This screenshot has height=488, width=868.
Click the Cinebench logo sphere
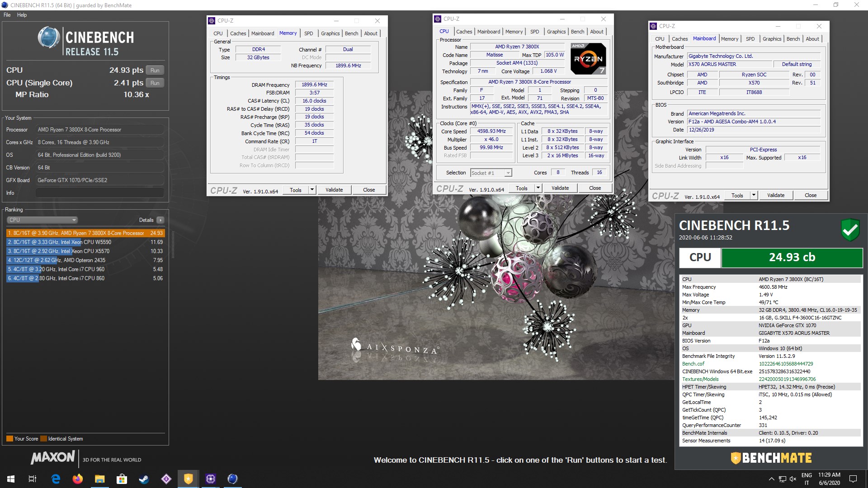(x=49, y=38)
